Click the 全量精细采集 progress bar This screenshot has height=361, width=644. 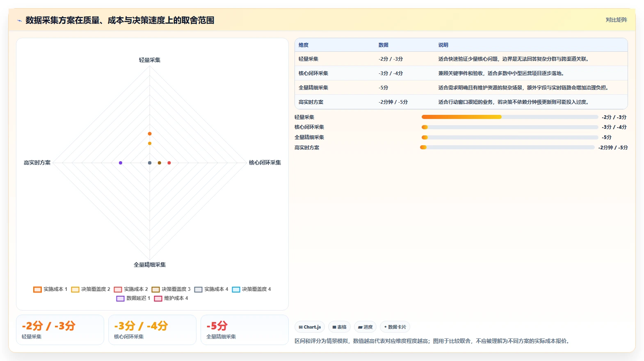(510, 137)
